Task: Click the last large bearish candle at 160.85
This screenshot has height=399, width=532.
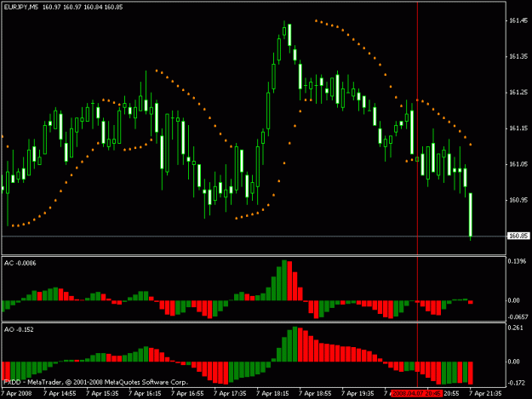Action: (471, 214)
